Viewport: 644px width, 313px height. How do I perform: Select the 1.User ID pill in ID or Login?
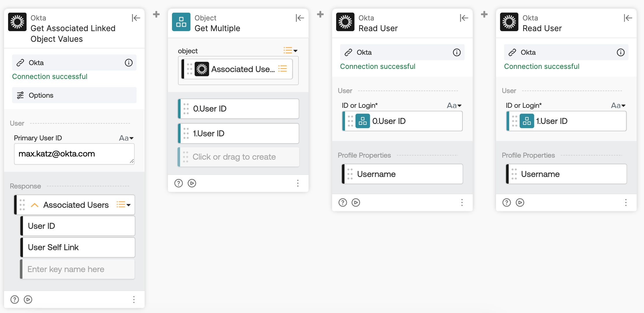click(x=566, y=121)
